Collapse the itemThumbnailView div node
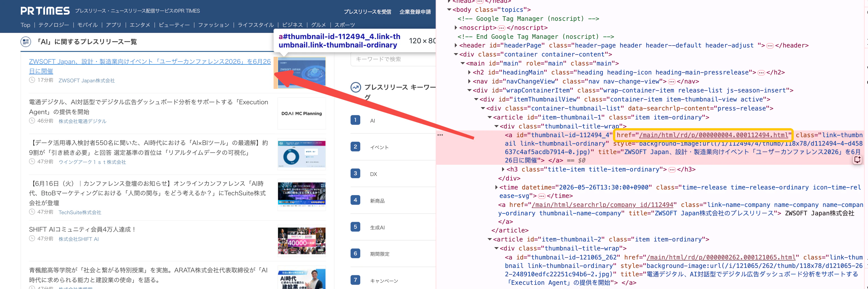The image size is (868, 289). [476, 99]
